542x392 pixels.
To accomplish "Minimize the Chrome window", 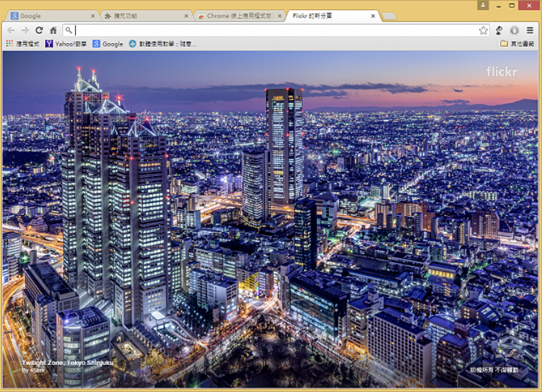I will coord(498,6).
